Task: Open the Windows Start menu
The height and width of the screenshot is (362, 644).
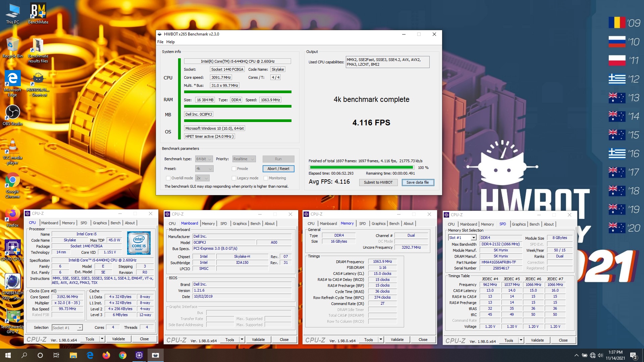Action: pyautogui.click(x=8, y=355)
